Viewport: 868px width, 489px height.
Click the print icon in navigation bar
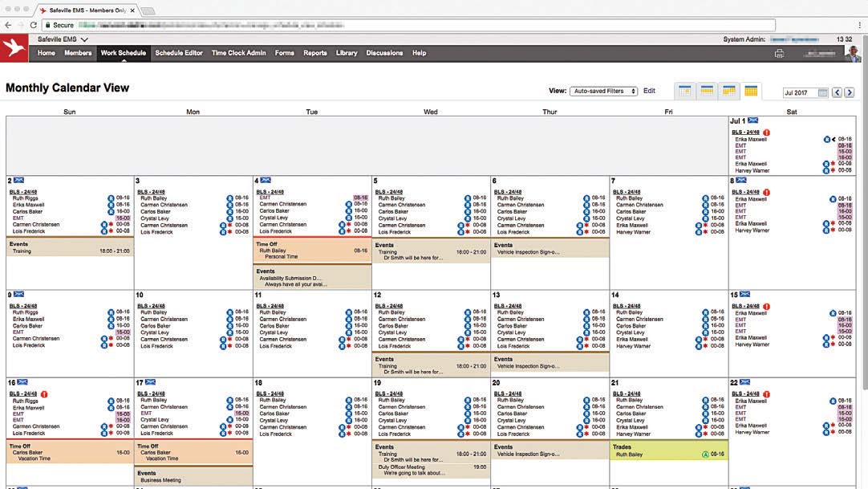pyautogui.click(x=778, y=53)
